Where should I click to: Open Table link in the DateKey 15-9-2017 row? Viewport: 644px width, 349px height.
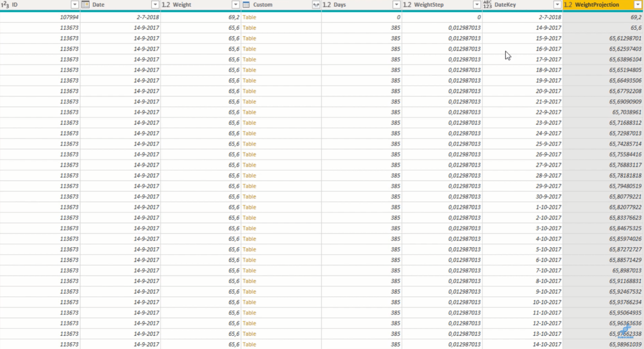click(x=249, y=38)
